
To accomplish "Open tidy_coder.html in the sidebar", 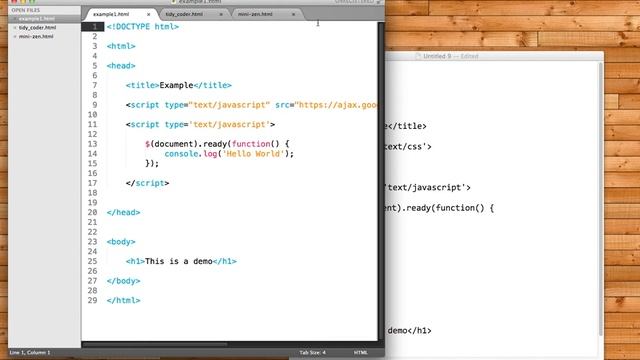I will 38,28.
